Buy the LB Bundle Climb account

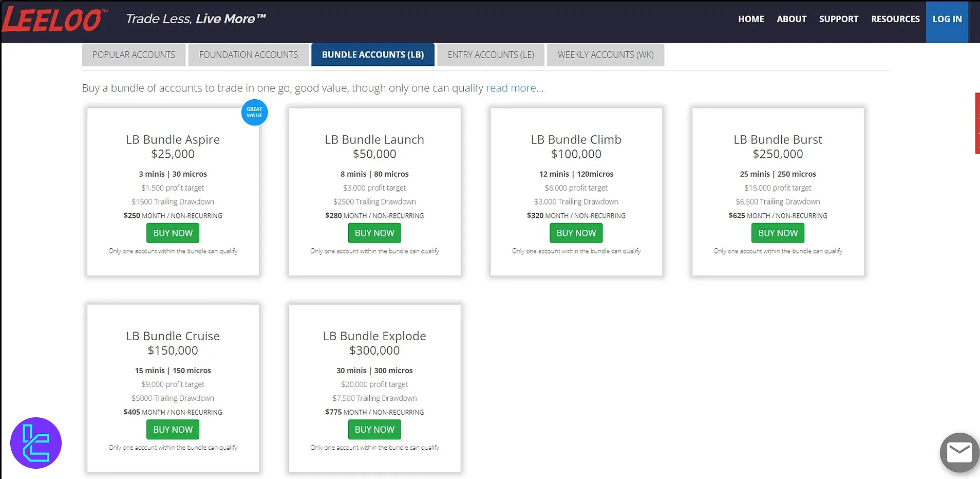(x=576, y=233)
